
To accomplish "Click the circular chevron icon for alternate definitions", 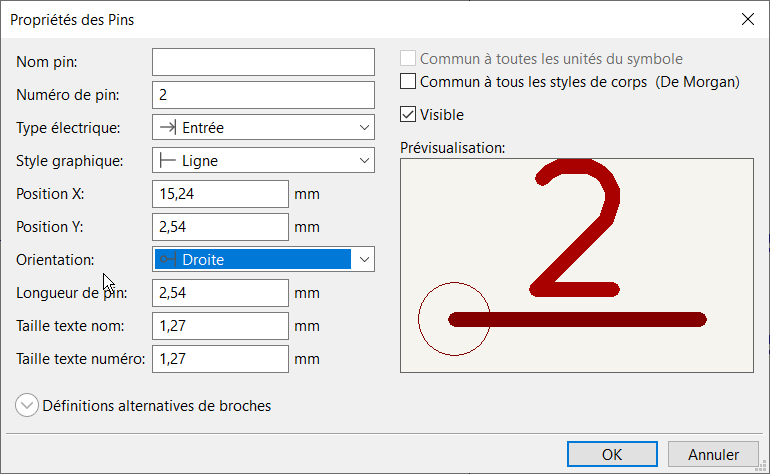I will [x=28, y=405].
